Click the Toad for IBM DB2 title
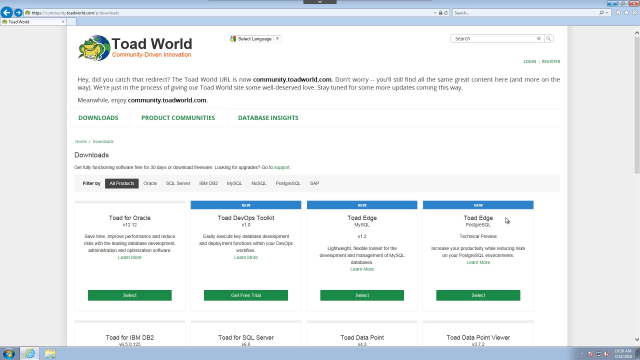 130,338
